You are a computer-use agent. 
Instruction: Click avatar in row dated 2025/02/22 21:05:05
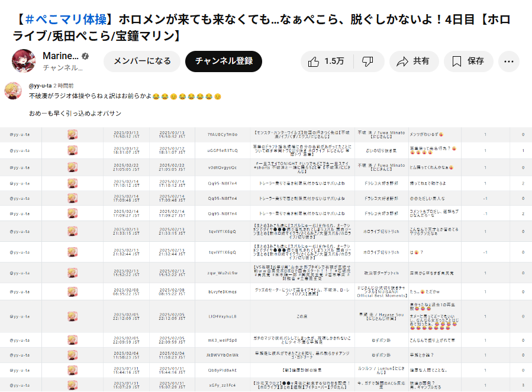pos(72,167)
